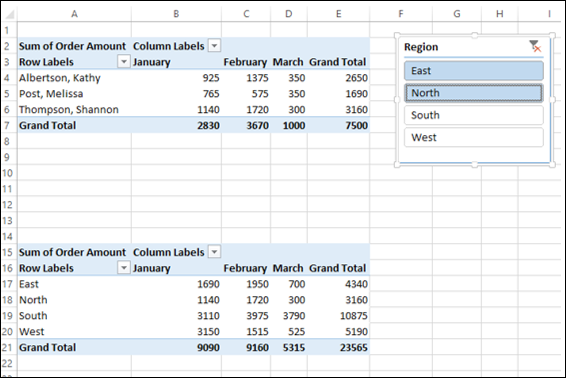
Task: Click cell 'Albertson, Kathy'
Action: point(74,78)
